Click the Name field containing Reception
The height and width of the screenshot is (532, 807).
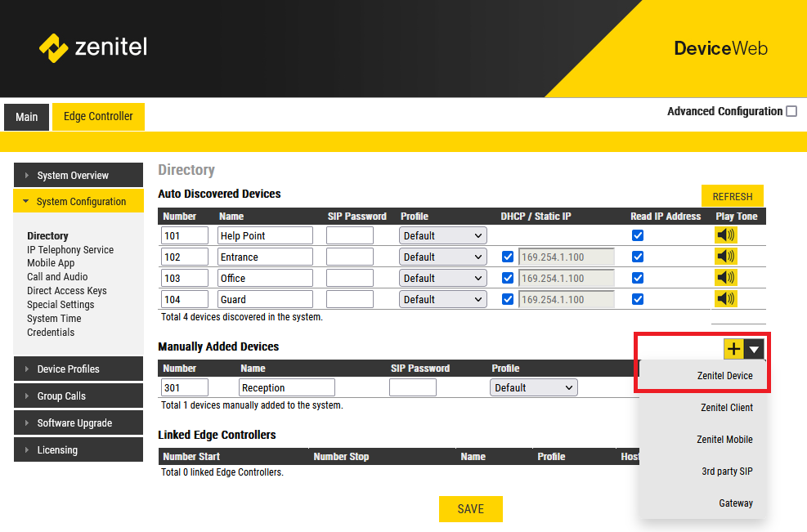pos(286,387)
